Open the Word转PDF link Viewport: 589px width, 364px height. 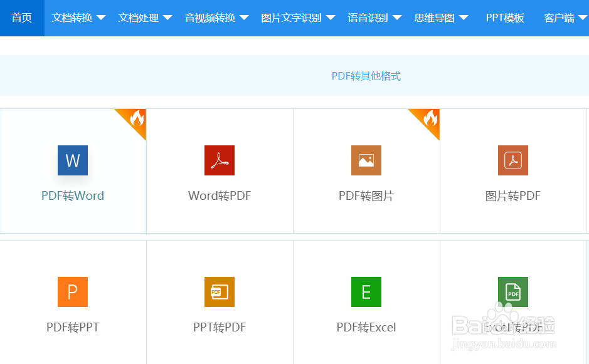click(220, 195)
